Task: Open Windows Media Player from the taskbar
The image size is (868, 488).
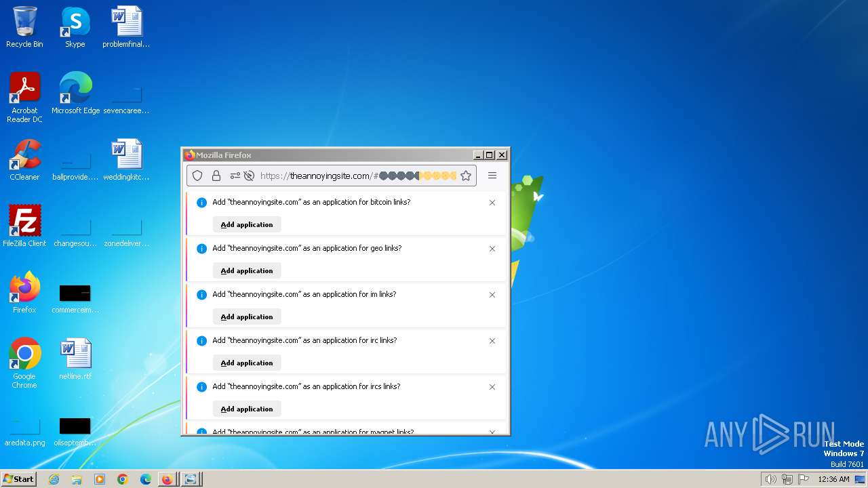Action: click(x=100, y=479)
